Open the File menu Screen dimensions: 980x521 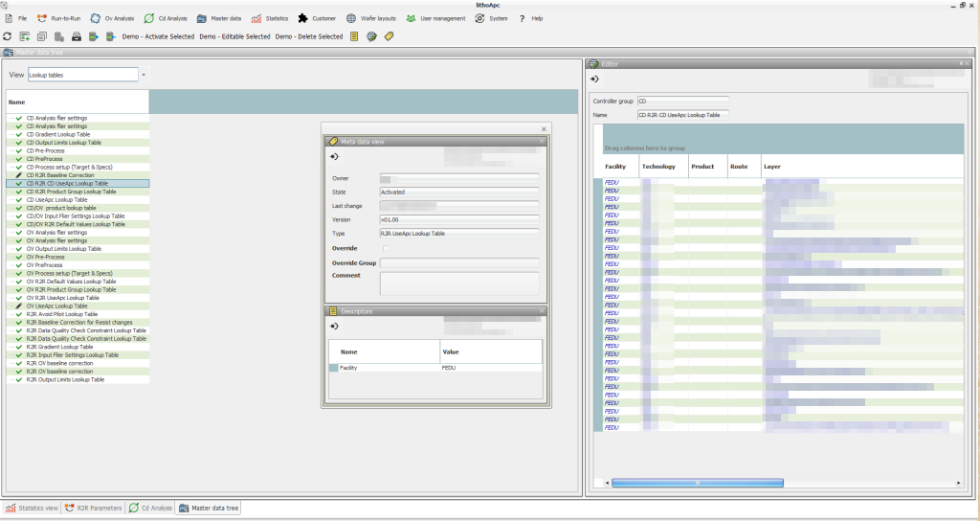16,19
